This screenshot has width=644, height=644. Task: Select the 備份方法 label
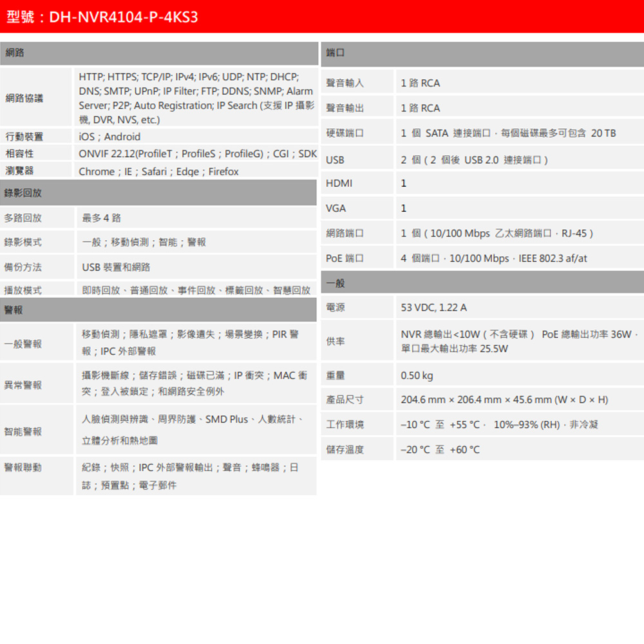[23, 267]
